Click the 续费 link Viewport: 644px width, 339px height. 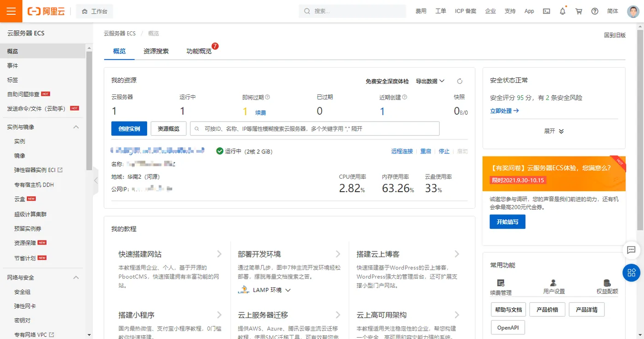click(x=260, y=112)
